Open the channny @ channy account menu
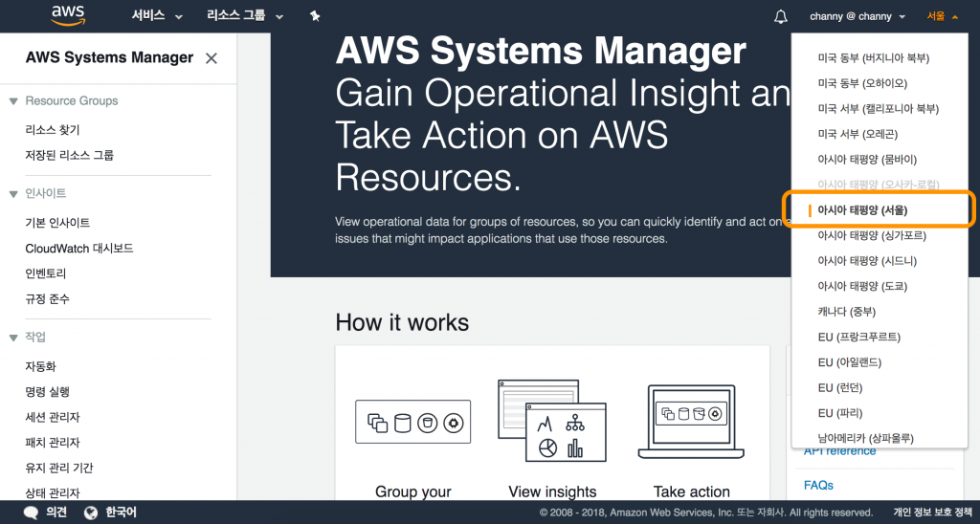 [857, 16]
